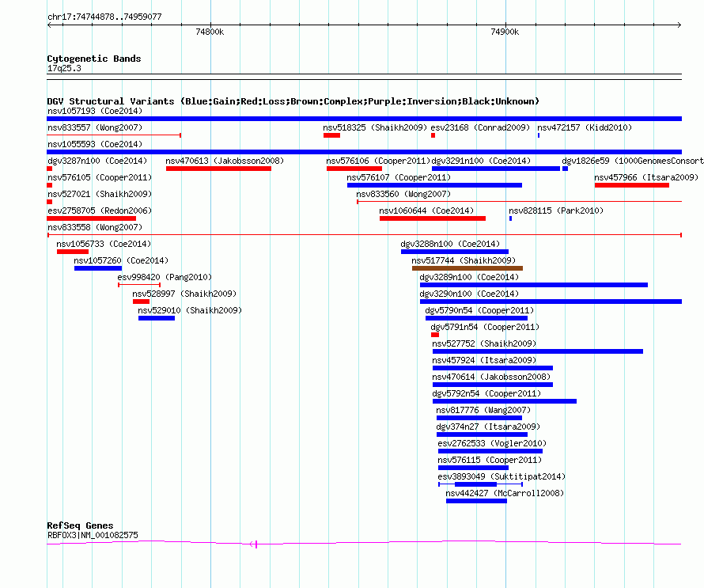The image size is (704, 588).
Task: Click the 74900k ruler position
Action: 505,32
